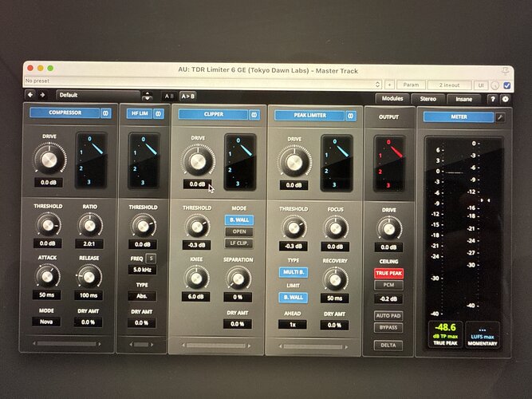Screen dimensions: 532x399
Task: Toggle the bypass checkbox in host bar
Action: pyautogui.click(x=507, y=85)
